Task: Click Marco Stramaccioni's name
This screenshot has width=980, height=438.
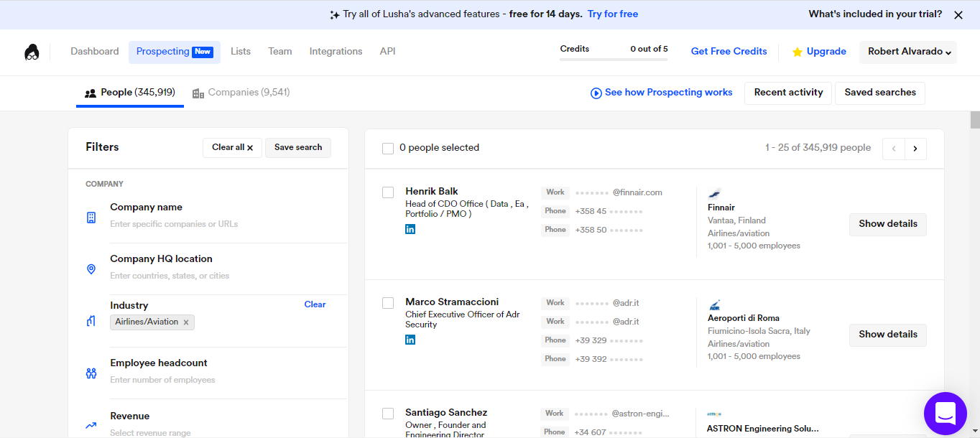Action: (x=452, y=302)
